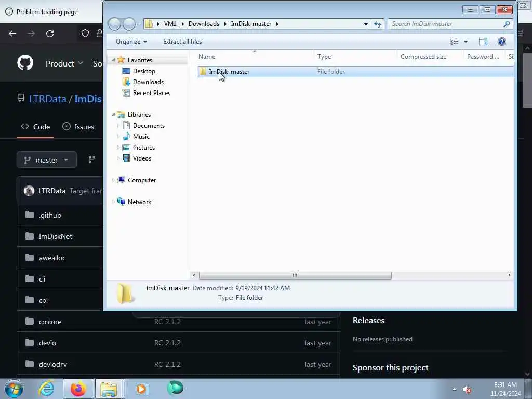Refresh the Explorer address bar location

point(378,24)
